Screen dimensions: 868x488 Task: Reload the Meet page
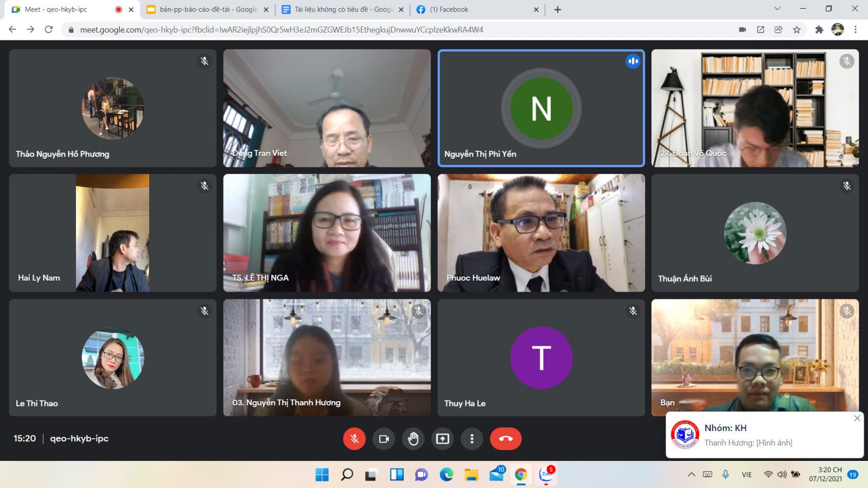coord(49,30)
